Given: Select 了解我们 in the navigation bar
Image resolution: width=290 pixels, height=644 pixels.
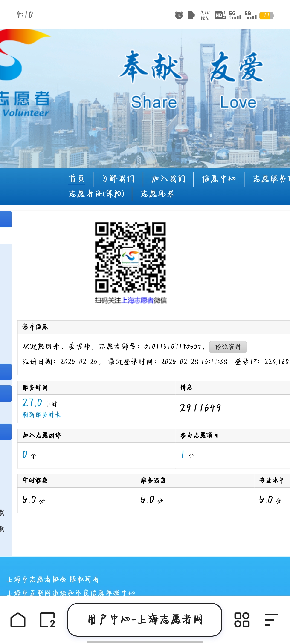Looking at the screenshot, I should (118, 179).
